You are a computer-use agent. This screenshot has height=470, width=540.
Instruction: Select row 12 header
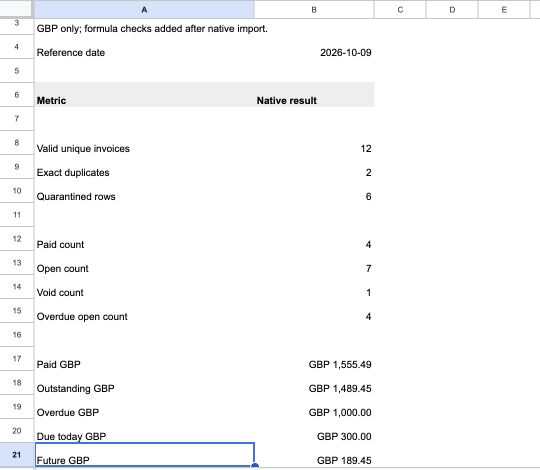[17, 239]
